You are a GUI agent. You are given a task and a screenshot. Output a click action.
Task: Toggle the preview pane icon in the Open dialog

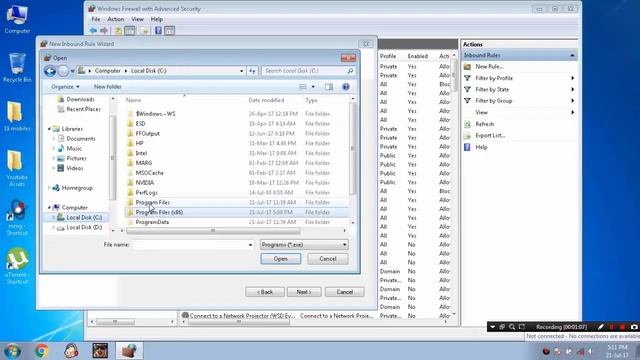pos(329,87)
